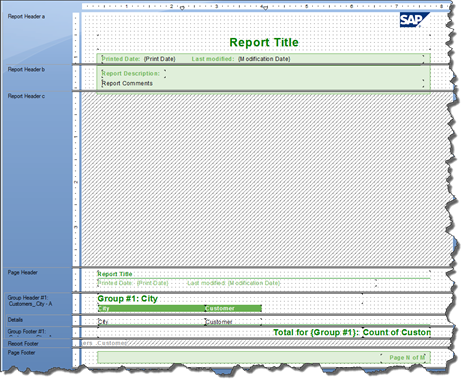Select the Customer field in Details
This screenshot has width=467, height=384.
tap(233, 322)
